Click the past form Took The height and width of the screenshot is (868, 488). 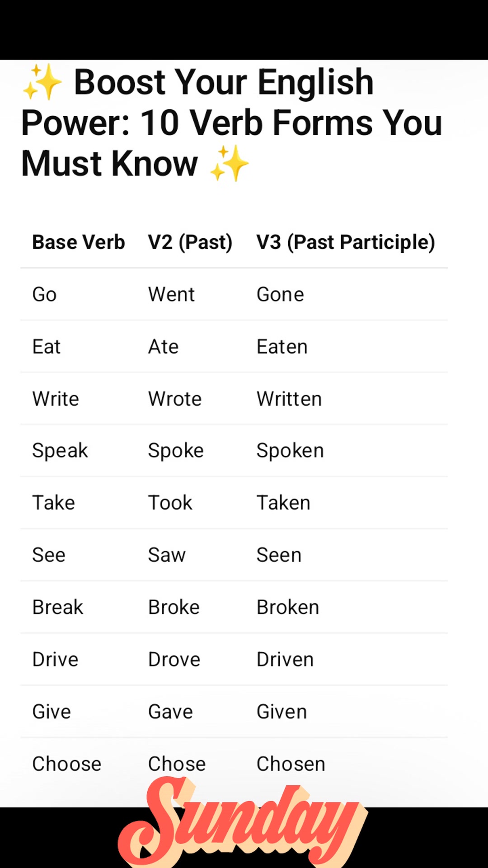pyautogui.click(x=170, y=503)
